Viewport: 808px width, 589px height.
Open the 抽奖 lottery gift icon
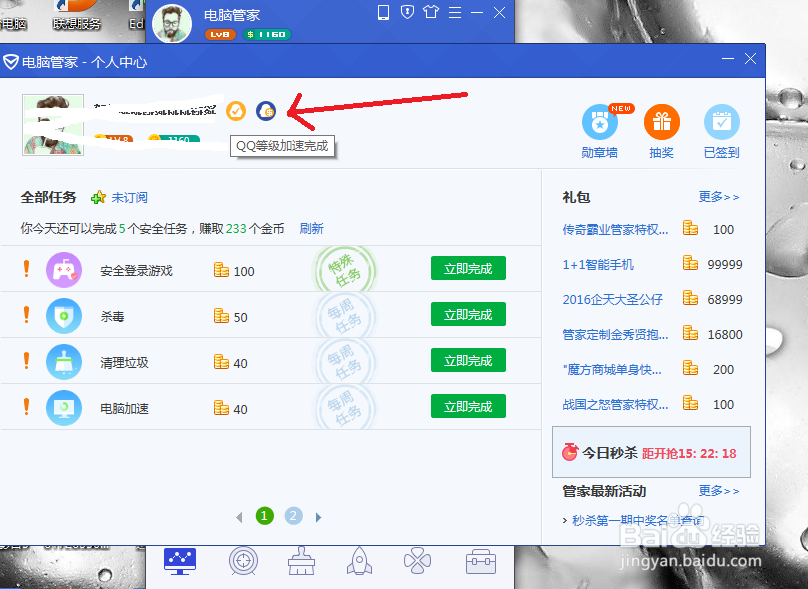point(662,122)
